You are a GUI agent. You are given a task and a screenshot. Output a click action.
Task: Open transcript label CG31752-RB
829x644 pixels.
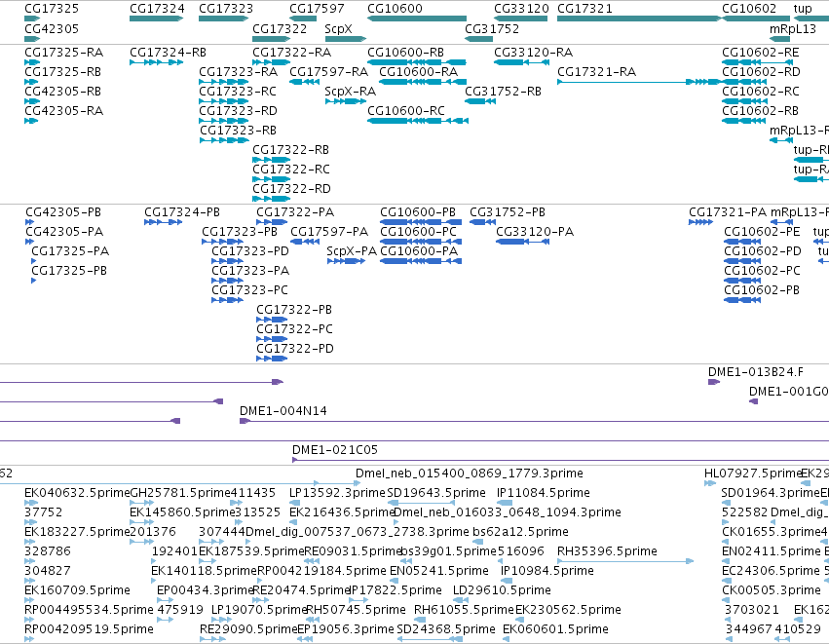tap(504, 92)
